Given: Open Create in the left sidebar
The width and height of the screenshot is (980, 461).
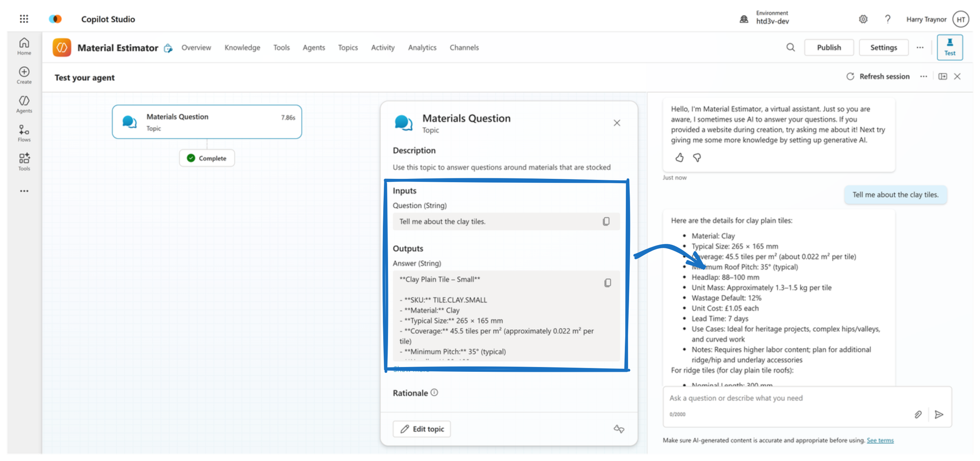Looking at the screenshot, I should 24,75.
